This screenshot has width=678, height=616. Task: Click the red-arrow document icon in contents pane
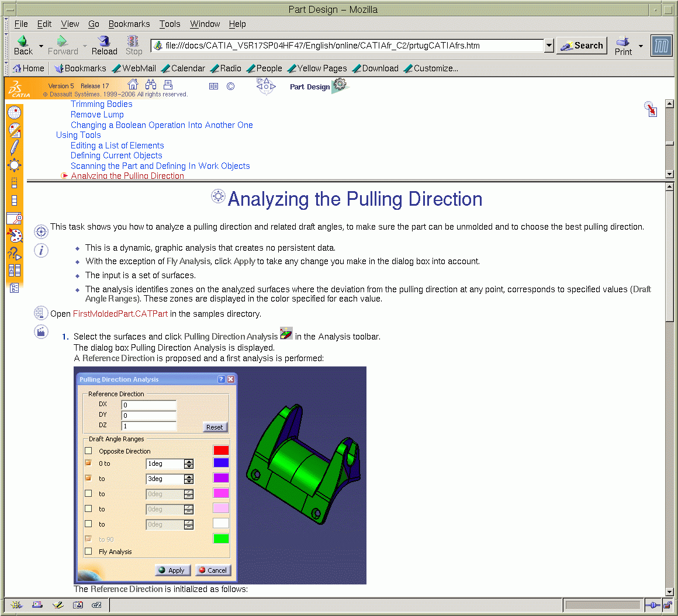(x=651, y=109)
